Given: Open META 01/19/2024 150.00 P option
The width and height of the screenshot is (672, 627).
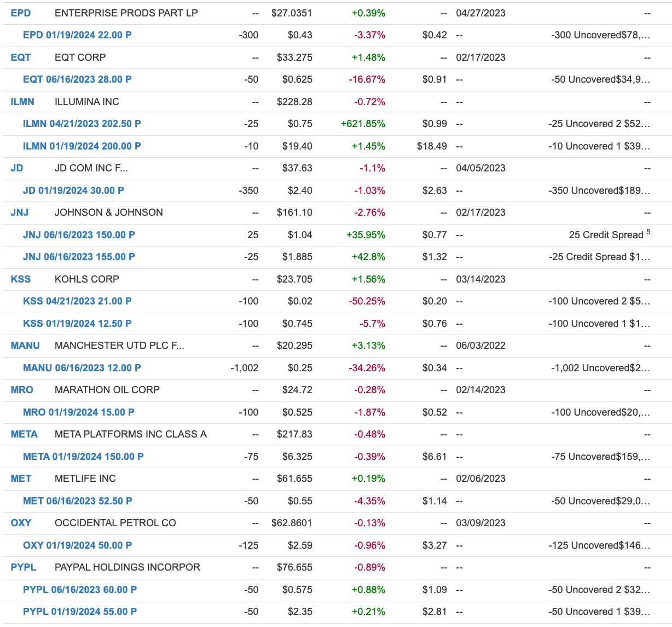Looking at the screenshot, I should (x=83, y=457).
